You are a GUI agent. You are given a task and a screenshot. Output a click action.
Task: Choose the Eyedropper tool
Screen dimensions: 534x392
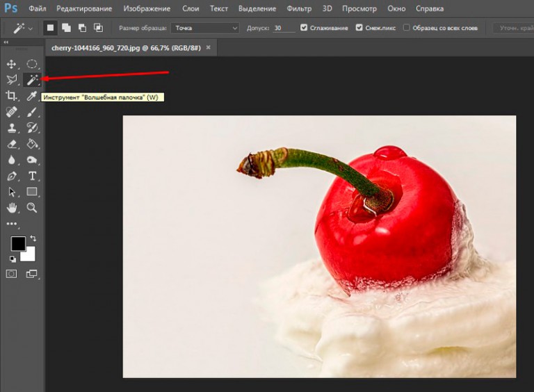[x=32, y=96]
